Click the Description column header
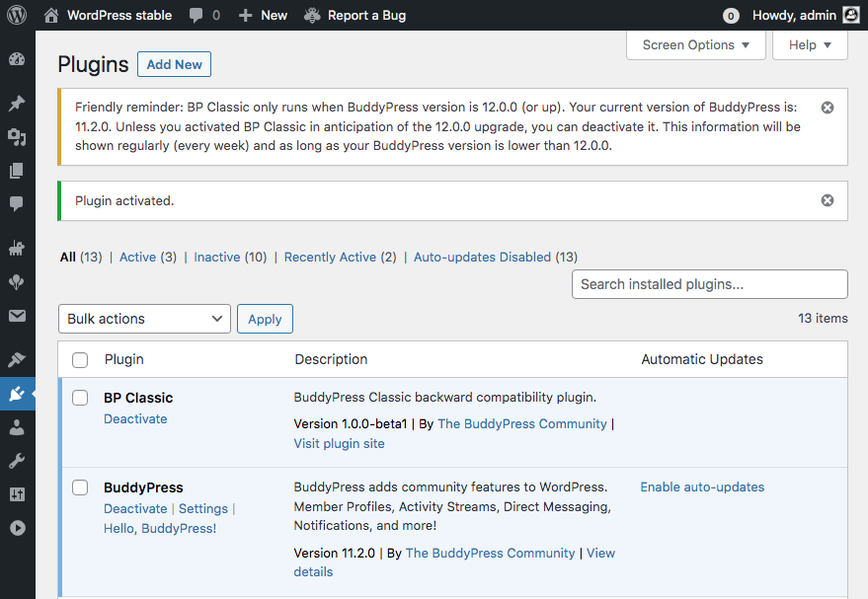 coord(331,359)
